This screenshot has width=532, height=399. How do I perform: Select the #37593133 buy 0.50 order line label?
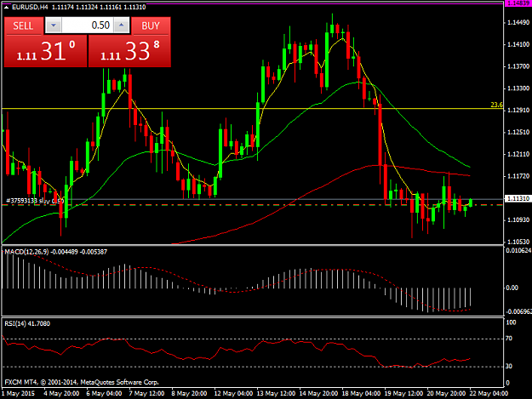(x=35, y=201)
